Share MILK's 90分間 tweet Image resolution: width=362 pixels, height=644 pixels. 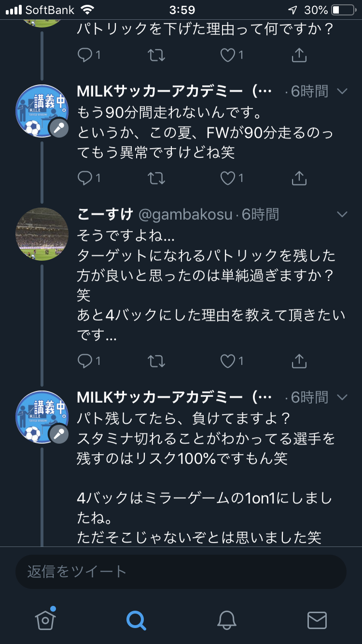pos(299,178)
